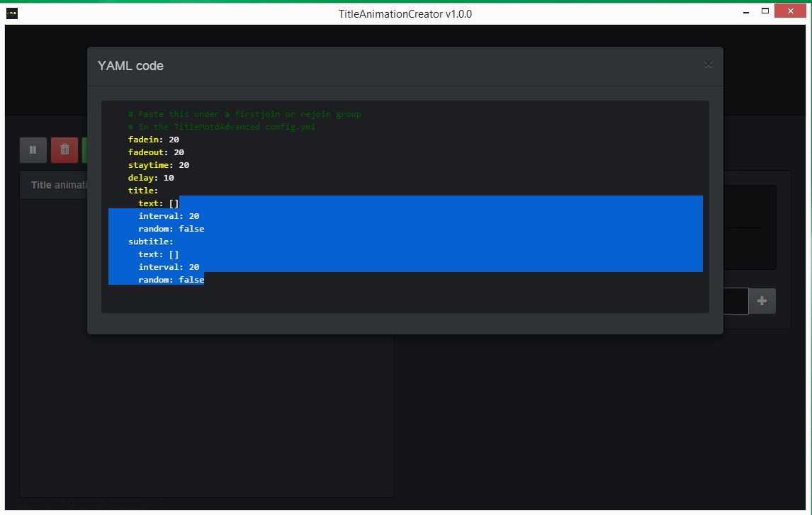Click the green button beside the trash
This screenshot has width=812, height=515.
tap(84, 150)
